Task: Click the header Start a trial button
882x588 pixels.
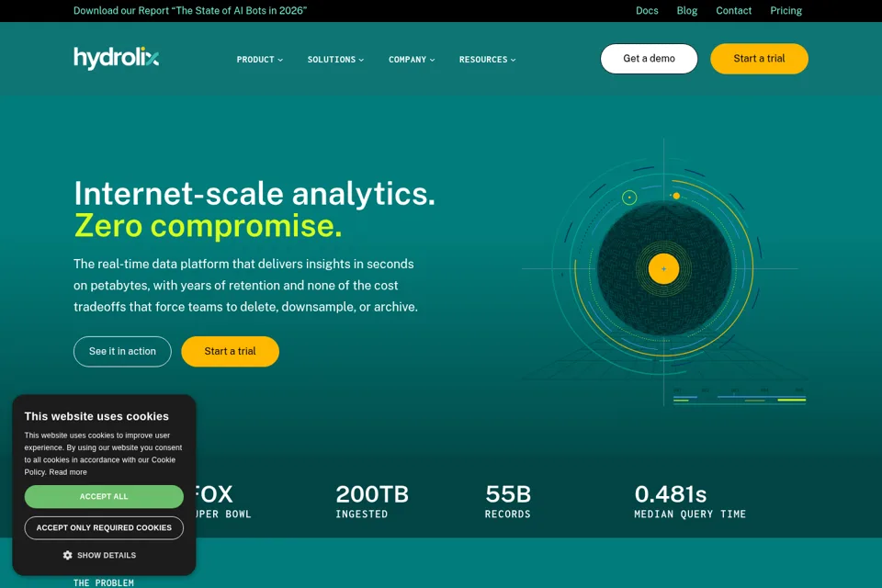Action: coord(760,59)
